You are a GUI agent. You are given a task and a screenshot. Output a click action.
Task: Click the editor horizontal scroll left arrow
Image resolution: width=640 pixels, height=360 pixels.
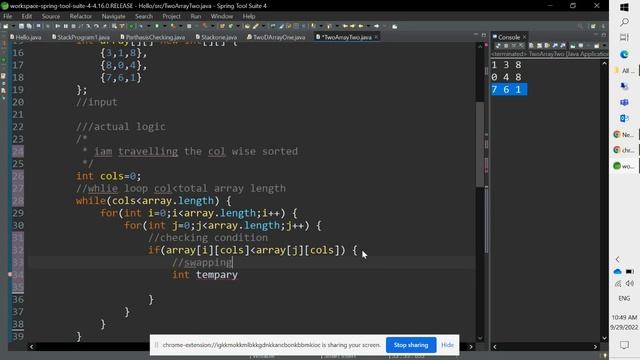coord(31,347)
